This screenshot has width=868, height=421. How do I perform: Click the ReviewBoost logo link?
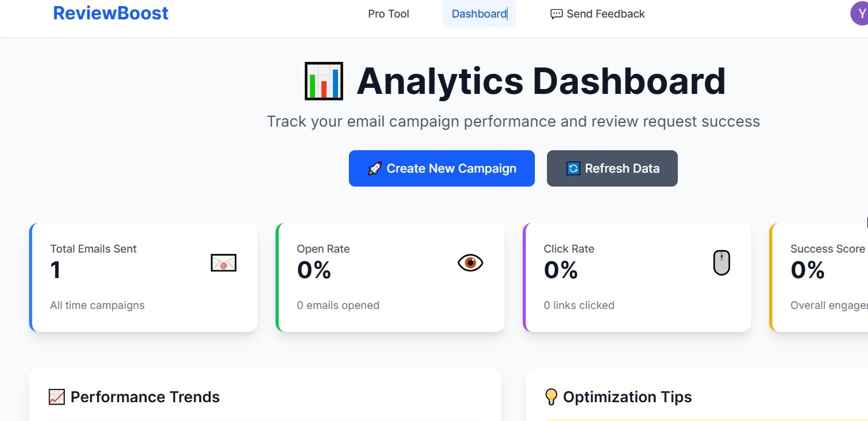(111, 13)
